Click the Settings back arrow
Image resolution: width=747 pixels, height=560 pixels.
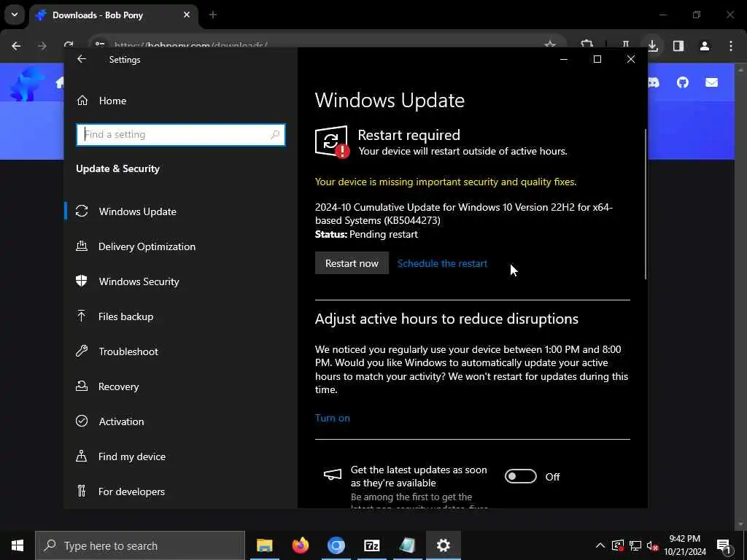(x=82, y=59)
